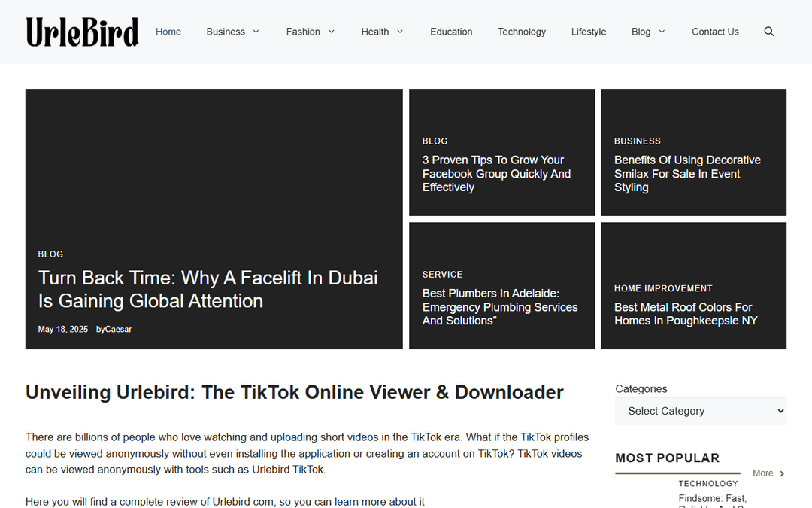
Task: Expand the Health menu chevron
Action: [x=400, y=32]
